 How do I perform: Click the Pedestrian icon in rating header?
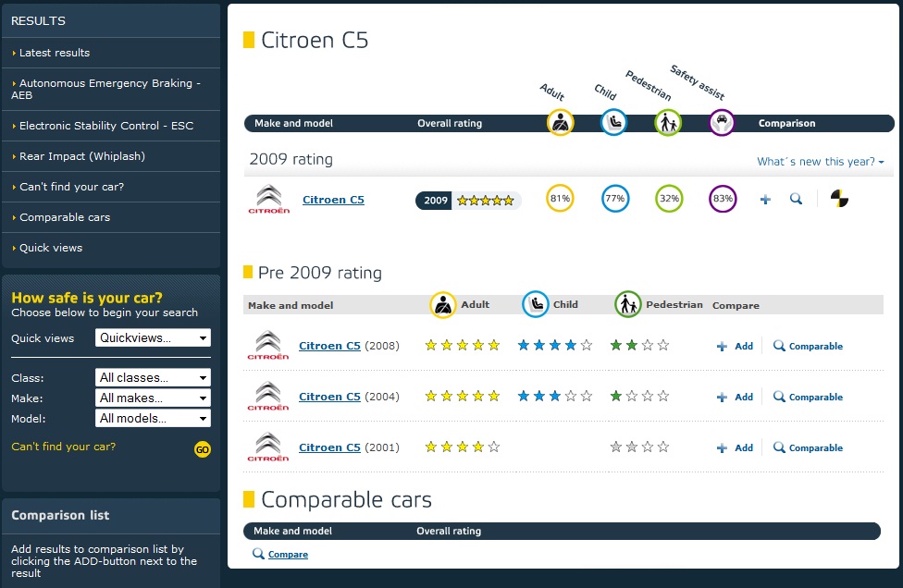tap(668, 123)
